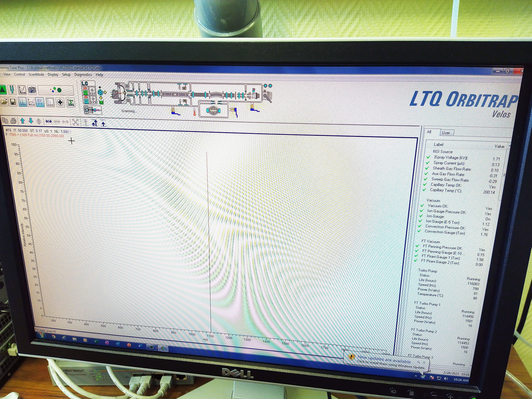Click the Turbo Pump heading
532x399 pixels.
(x=428, y=271)
